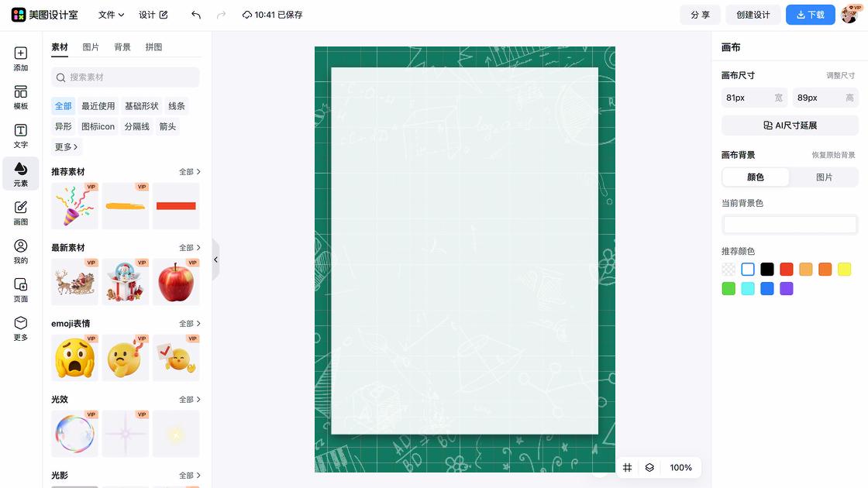
Task: Expand 全部 for 光效 section
Action: tap(190, 400)
